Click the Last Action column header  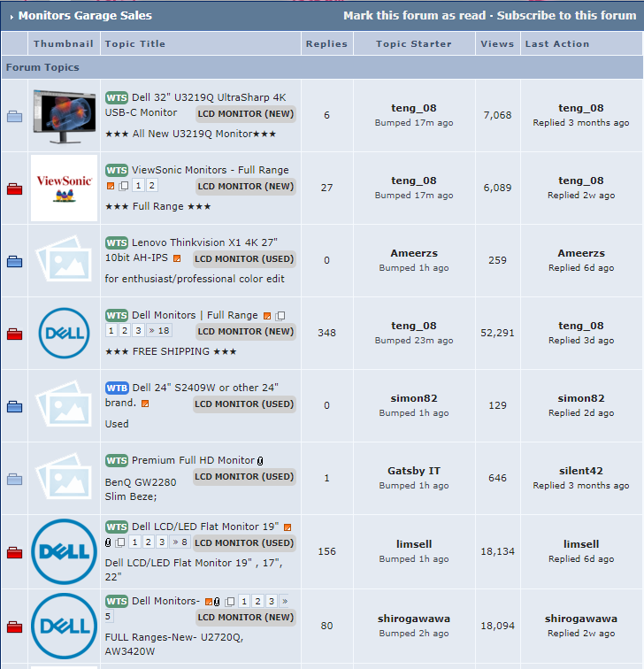coord(557,44)
